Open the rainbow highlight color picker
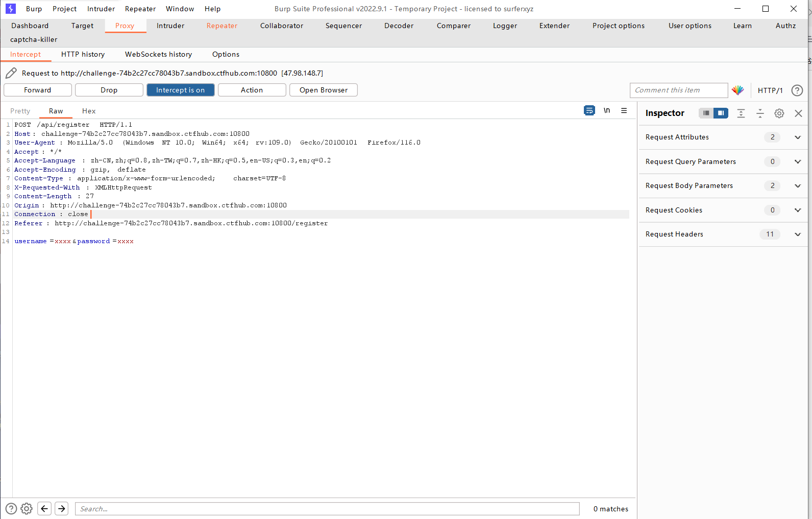This screenshot has height=519, width=812. pyautogui.click(x=738, y=90)
